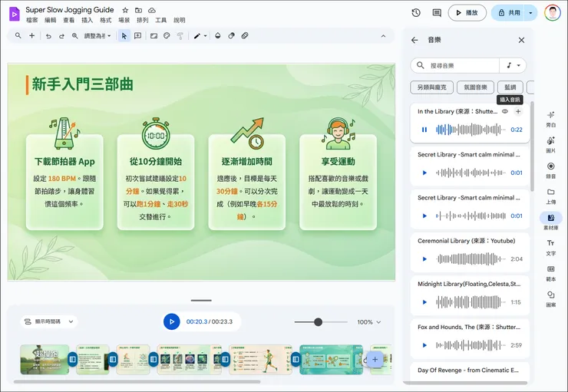Filter music by 氛圍音樂
This screenshot has width=568, height=392.
point(475,87)
